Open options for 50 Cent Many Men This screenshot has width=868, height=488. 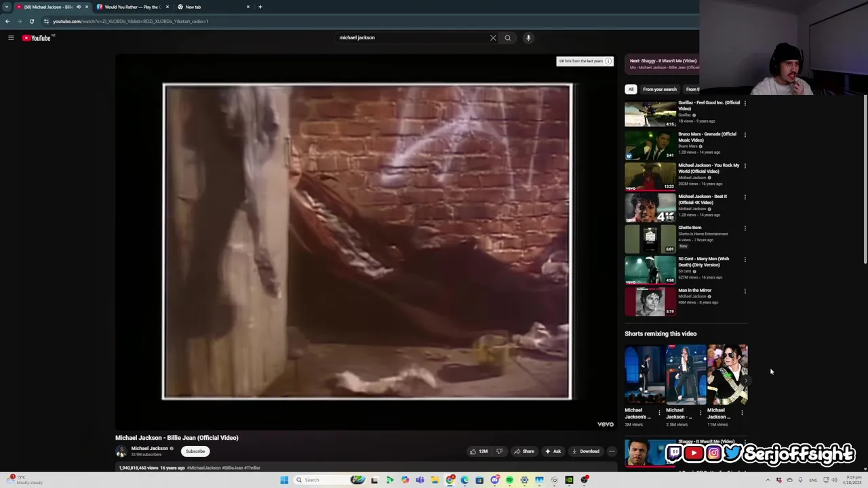[x=745, y=259]
